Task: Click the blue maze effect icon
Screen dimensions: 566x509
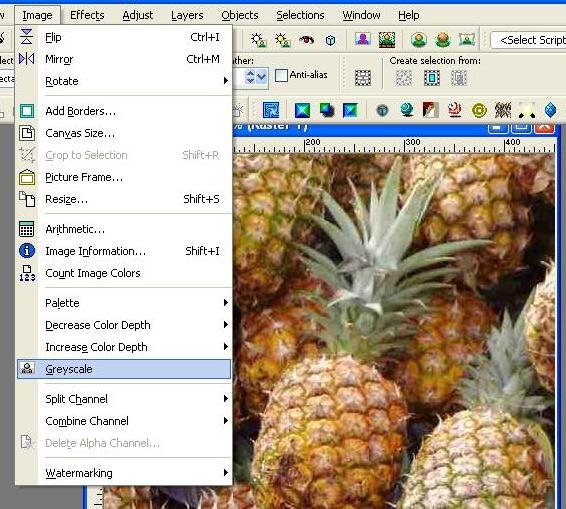Action: pos(271,110)
